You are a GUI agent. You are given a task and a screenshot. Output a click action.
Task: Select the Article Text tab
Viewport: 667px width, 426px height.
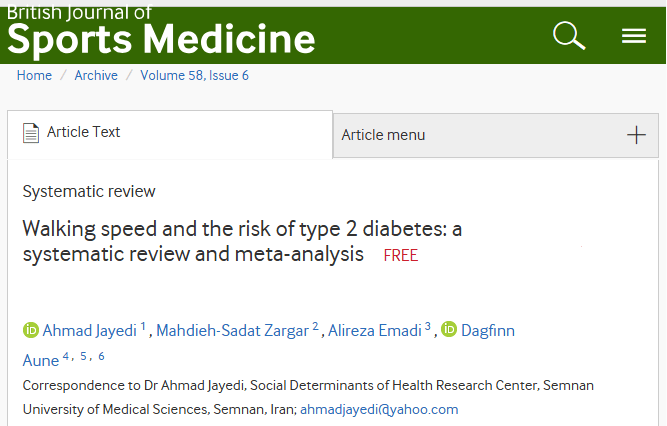click(170, 134)
